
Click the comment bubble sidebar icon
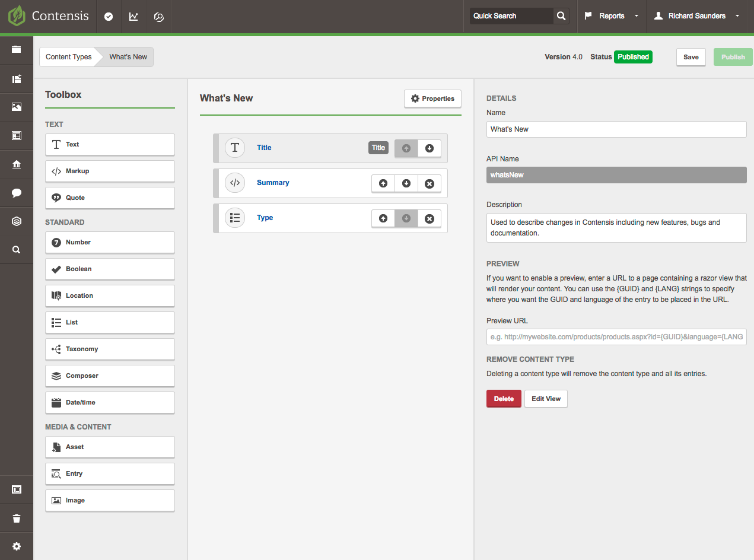(17, 193)
